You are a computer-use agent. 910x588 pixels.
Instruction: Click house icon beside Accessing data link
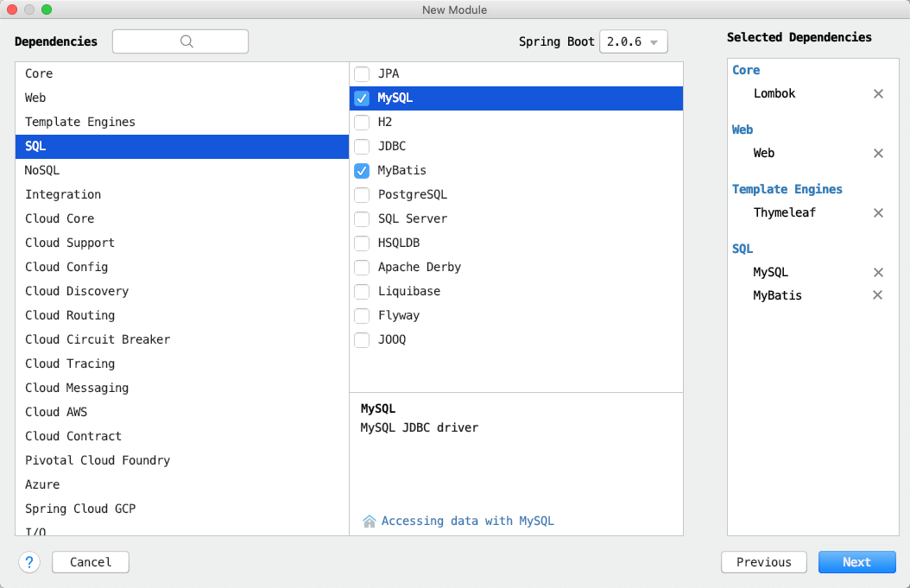click(x=370, y=521)
